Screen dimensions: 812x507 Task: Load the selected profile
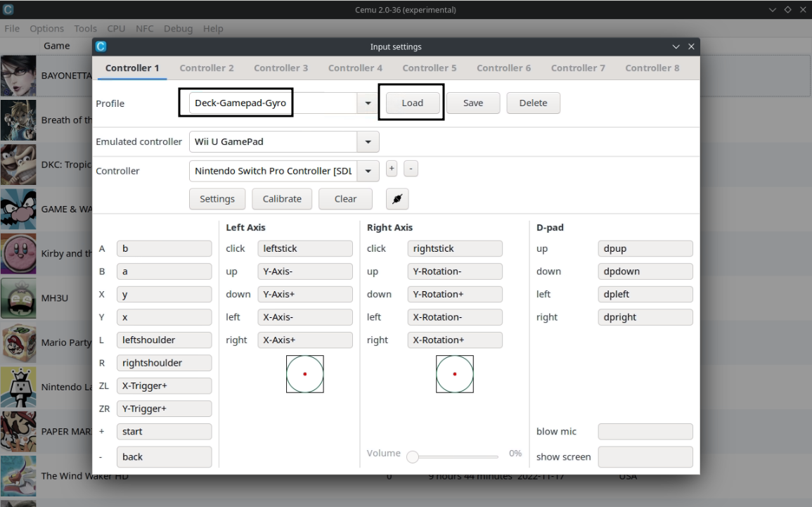[x=413, y=103]
